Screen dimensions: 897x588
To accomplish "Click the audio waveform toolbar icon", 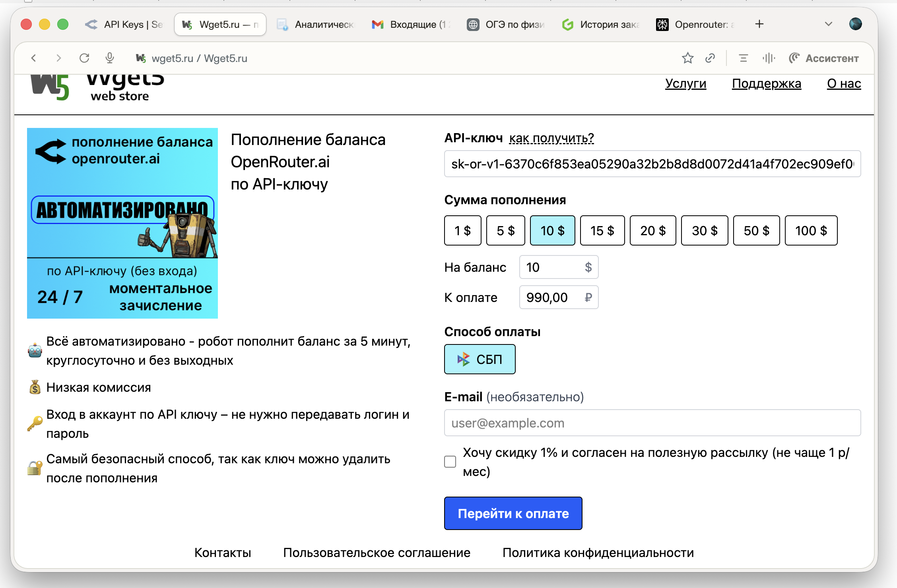I will (x=769, y=58).
